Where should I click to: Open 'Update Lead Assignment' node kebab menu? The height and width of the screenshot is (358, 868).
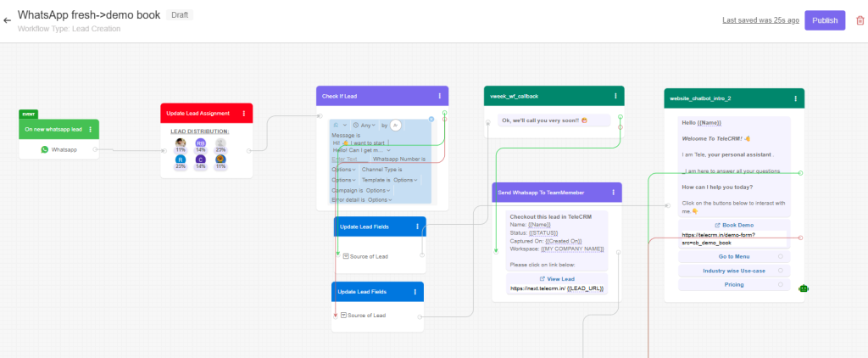pyautogui.click(x=244, y=113)
